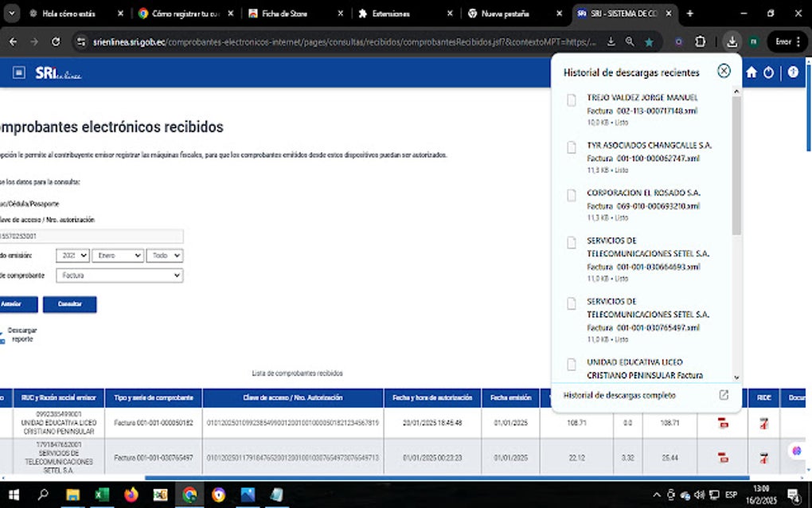812x508 pixels.
Task: Click the home icon on the SRI toolbar
Action: click(x=750, y=71)
